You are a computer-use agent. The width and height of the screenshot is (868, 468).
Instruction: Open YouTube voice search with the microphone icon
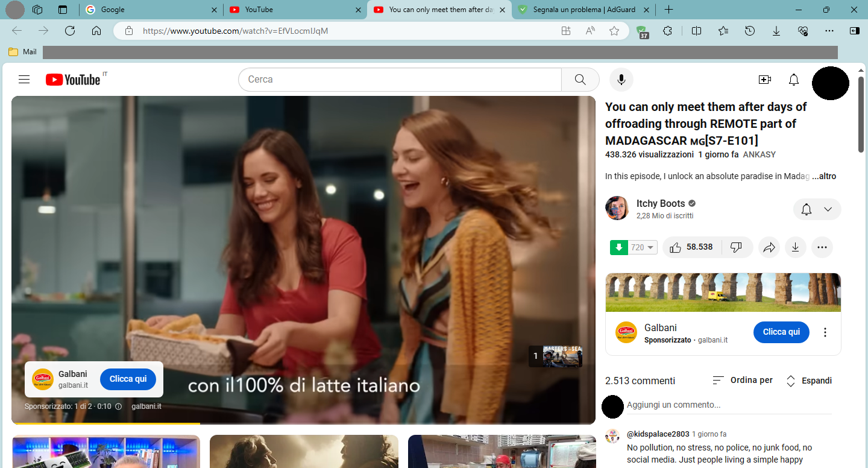click(x=621, y=79)
